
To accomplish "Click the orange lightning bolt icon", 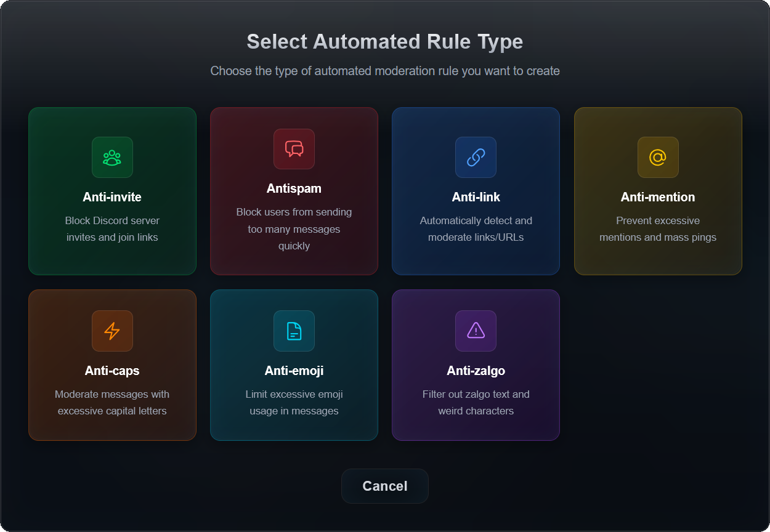I will pyautogui.click(x=112, y=331).
